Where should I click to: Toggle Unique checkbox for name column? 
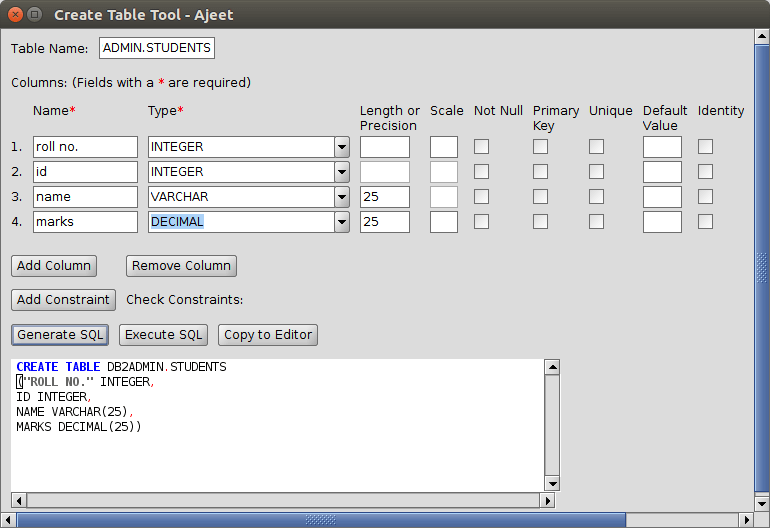click(x=596, y=197)
